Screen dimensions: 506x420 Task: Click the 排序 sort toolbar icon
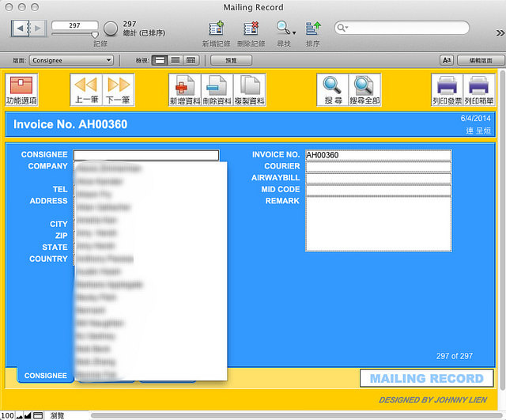(x=313, y=33)
